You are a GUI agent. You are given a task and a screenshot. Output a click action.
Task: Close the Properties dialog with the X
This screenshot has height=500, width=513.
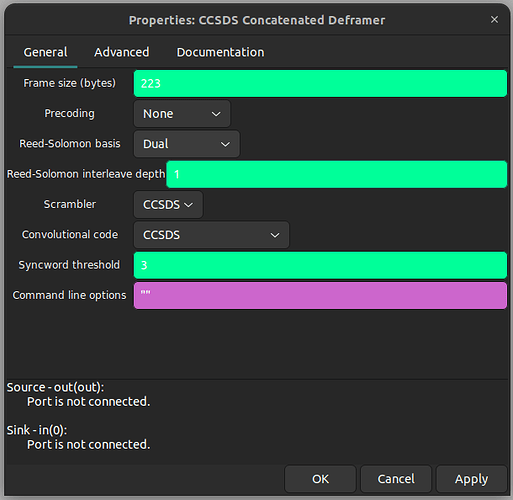494,20
